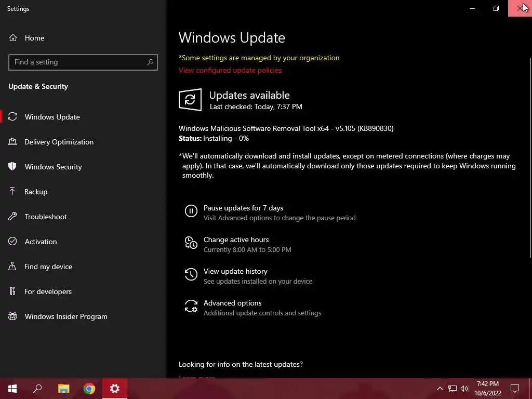
Task: Click View update history option
Action: [235, 271]
